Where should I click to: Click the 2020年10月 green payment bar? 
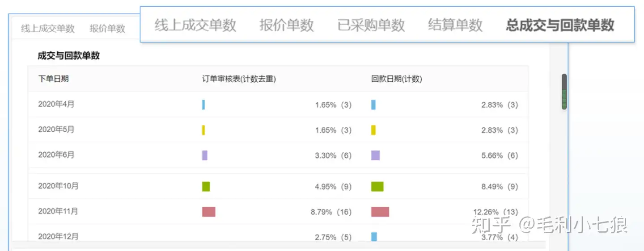click(x=377, y=187)
